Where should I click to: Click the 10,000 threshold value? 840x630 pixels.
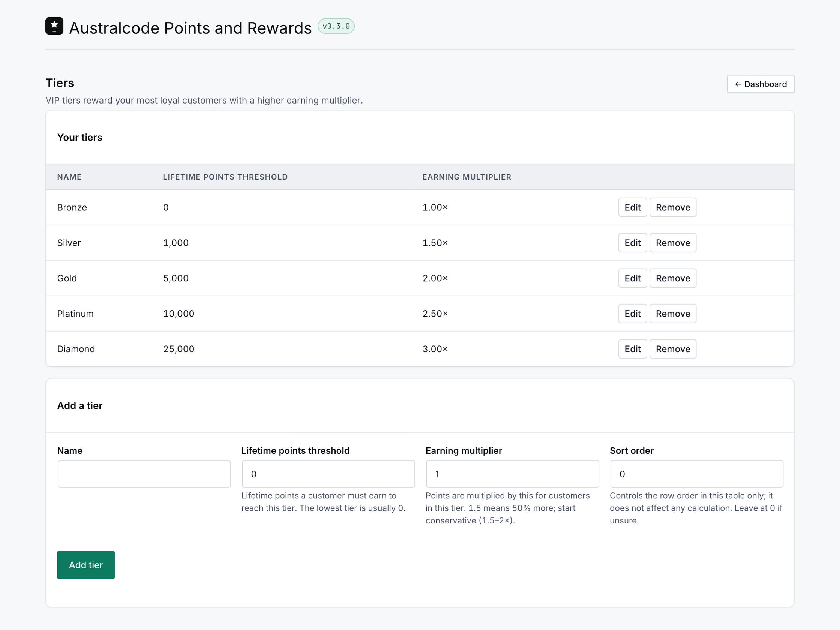coord(178,313)
